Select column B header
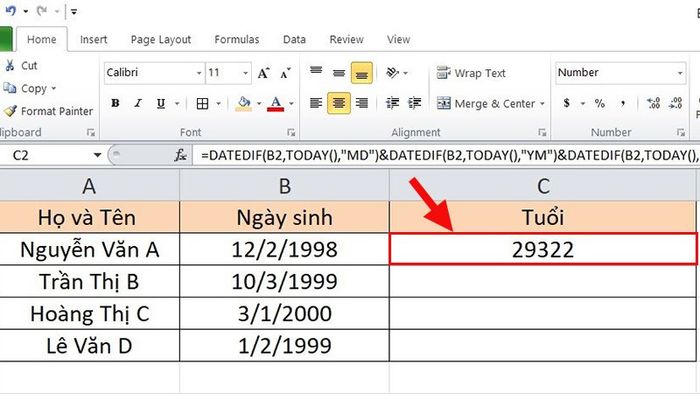Viewport: 700px width, 394px height. pos(284,186)
